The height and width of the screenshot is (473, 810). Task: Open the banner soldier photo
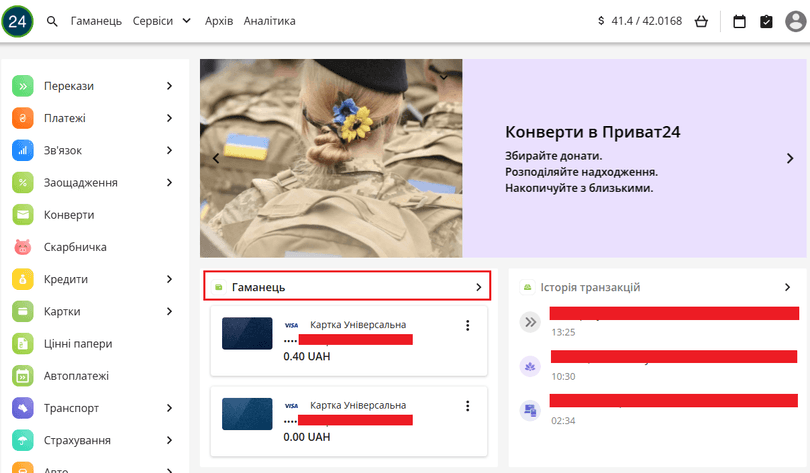coord(331,158)
